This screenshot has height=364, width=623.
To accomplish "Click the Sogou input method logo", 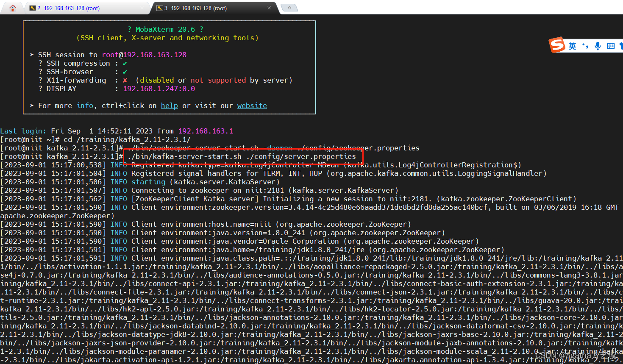I will tap(557, 45).
